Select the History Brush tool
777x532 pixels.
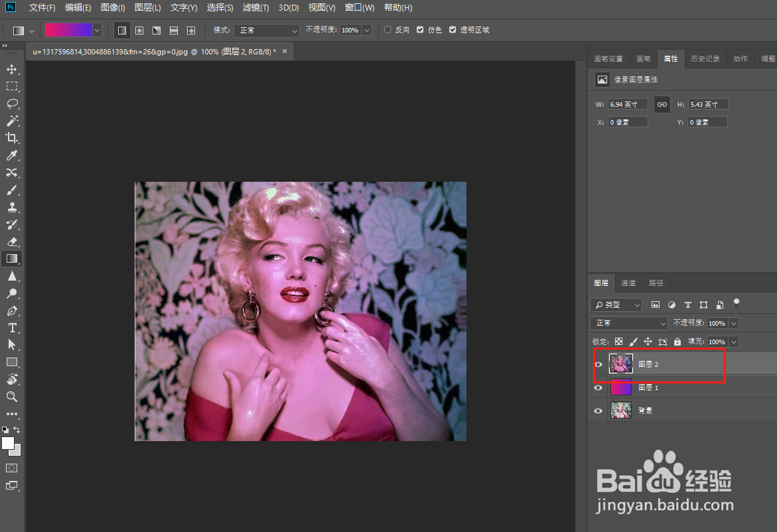[x=12, y=224]
